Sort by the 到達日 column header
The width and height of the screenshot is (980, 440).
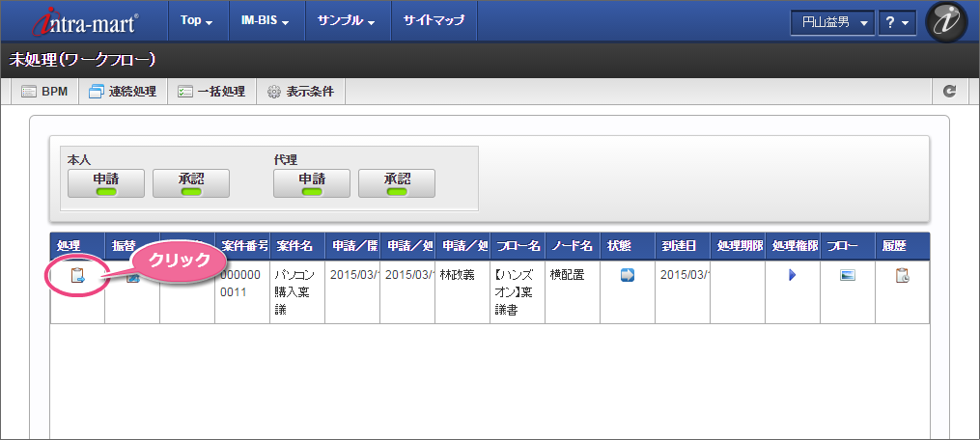[x=683, y=246]
